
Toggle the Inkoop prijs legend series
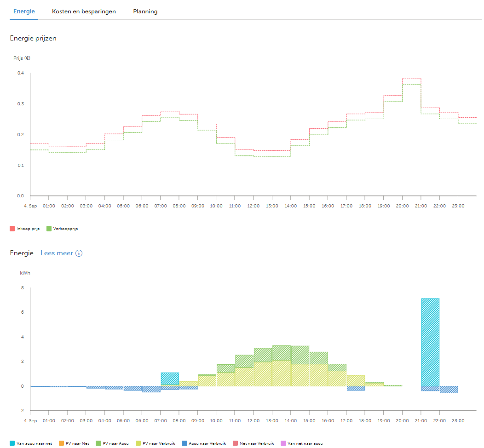pos(25,229)
